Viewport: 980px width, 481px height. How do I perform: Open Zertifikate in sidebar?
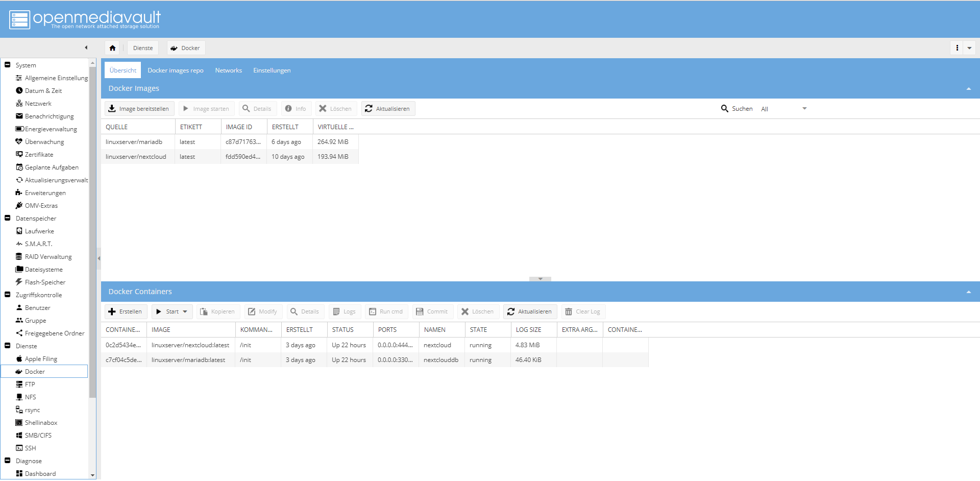34,155
